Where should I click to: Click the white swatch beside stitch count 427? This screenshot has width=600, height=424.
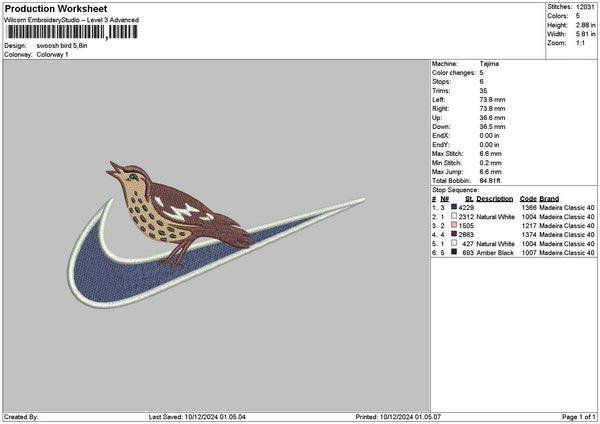click(454, 243)
